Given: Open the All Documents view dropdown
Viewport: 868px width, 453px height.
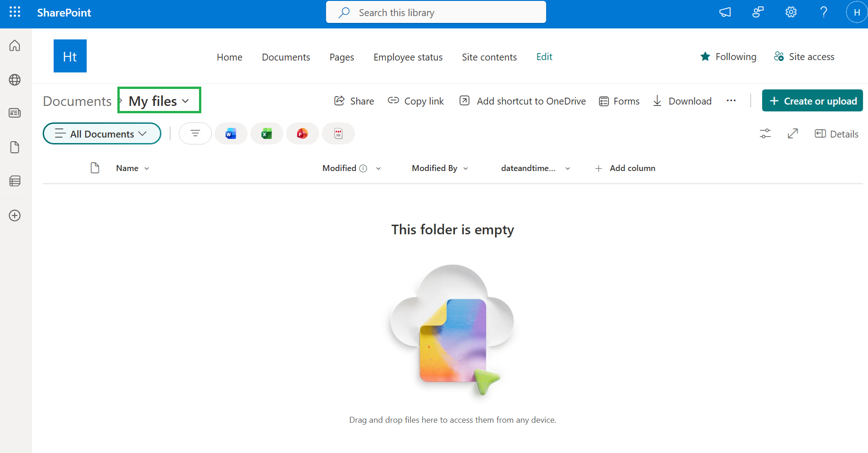Looking at the screenshot, I should tap(102, 133).
